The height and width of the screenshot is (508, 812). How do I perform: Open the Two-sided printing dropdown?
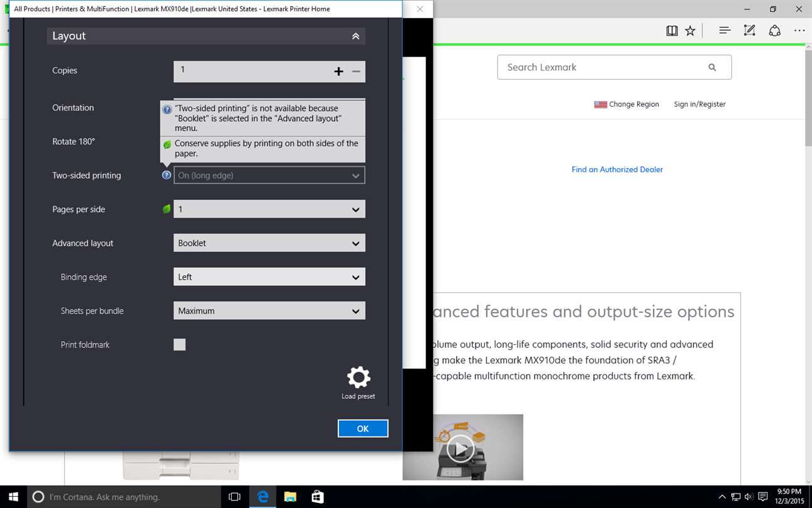[269, 176]
